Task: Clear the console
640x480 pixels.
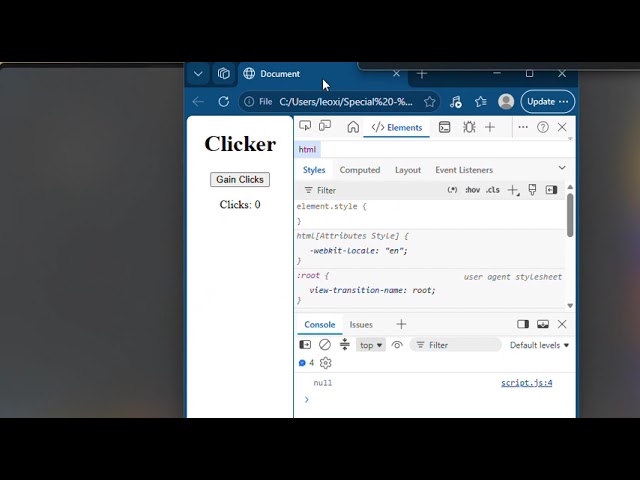Action: pyautogui.click(x=325, y=345)
